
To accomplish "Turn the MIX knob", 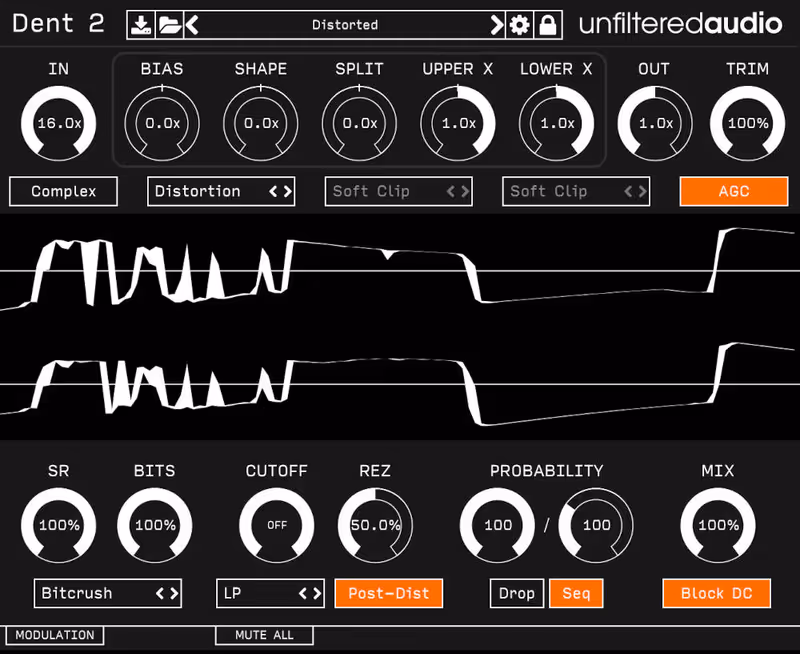I will 716,525.
